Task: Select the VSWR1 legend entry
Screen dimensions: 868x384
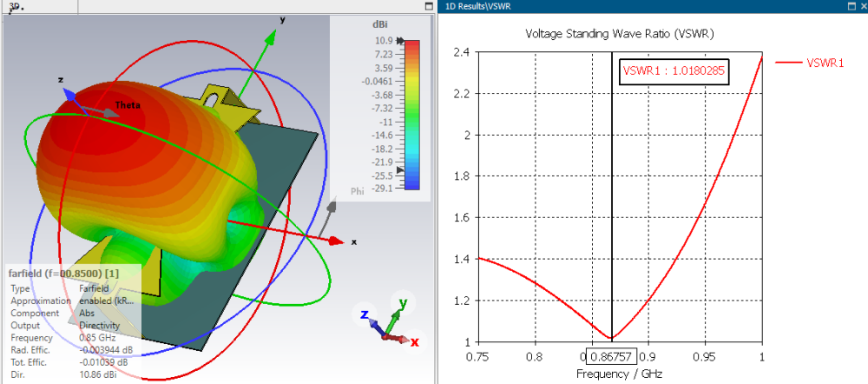Action: pos(810,63)
